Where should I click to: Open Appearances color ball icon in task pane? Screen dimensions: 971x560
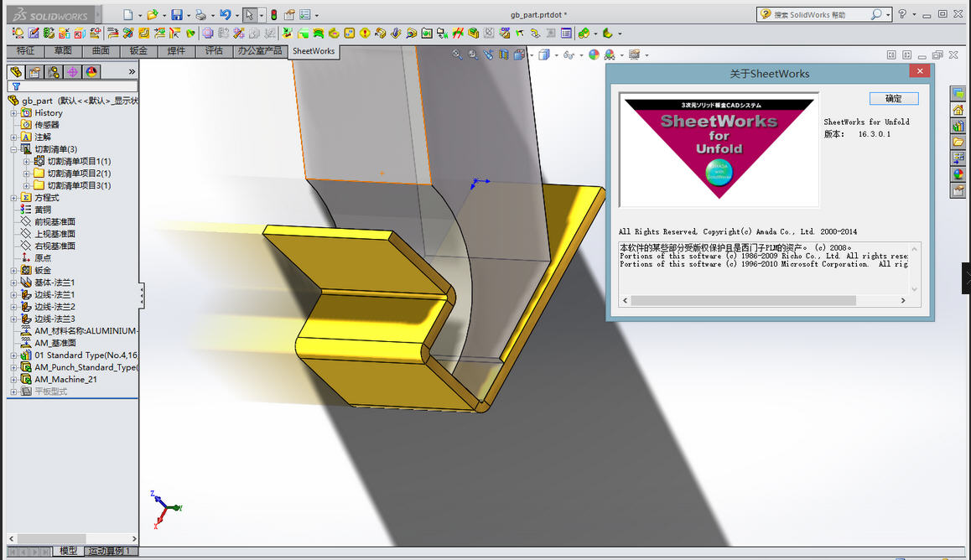(x=958, y=174)
